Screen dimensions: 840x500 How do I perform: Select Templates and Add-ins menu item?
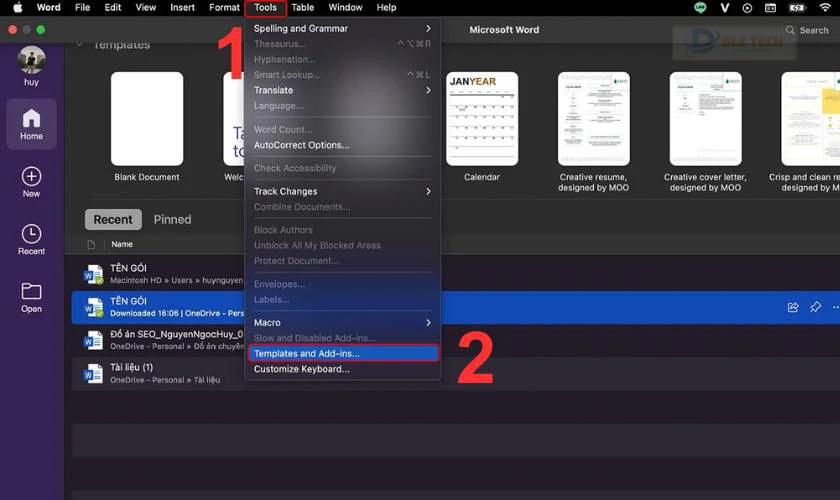343,354
